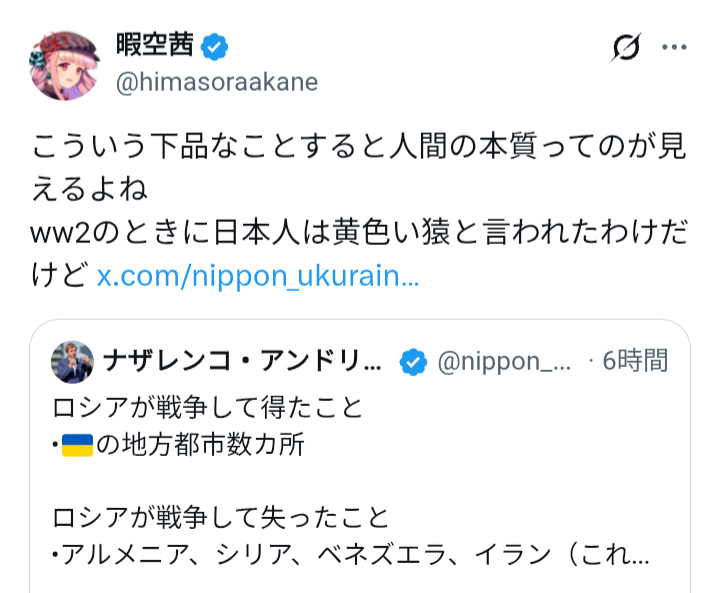Click the quoted tweet author's avatar
The width and height of the screenshot is (720, 593).
[72, 362]
